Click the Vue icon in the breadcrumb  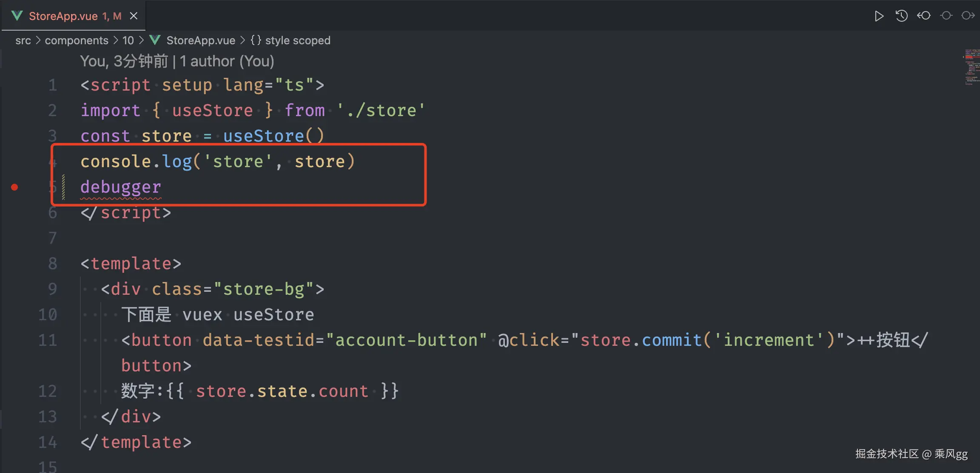(x=155, y=40)
